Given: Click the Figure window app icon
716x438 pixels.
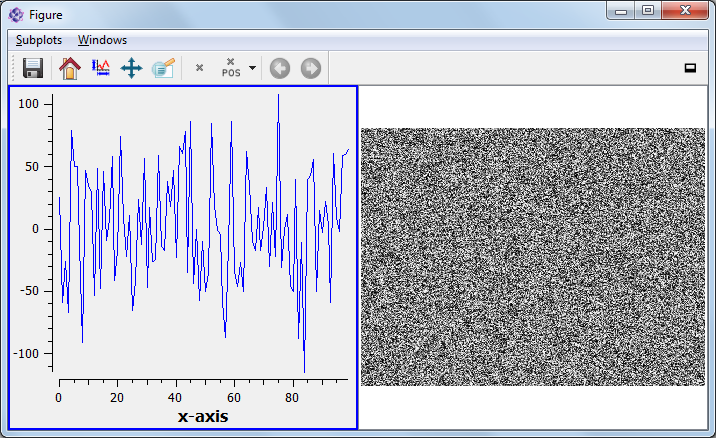Looking at the screenshot, I should pos(17,15).
